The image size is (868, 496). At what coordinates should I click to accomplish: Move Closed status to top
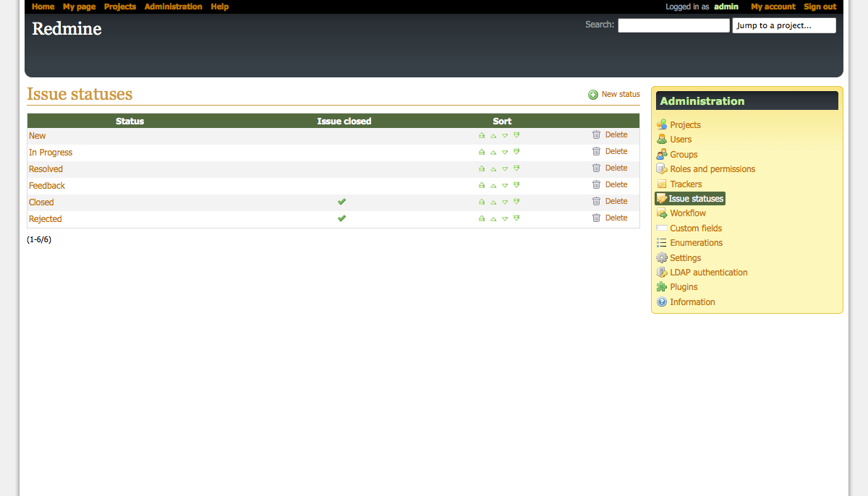(482, 202)
